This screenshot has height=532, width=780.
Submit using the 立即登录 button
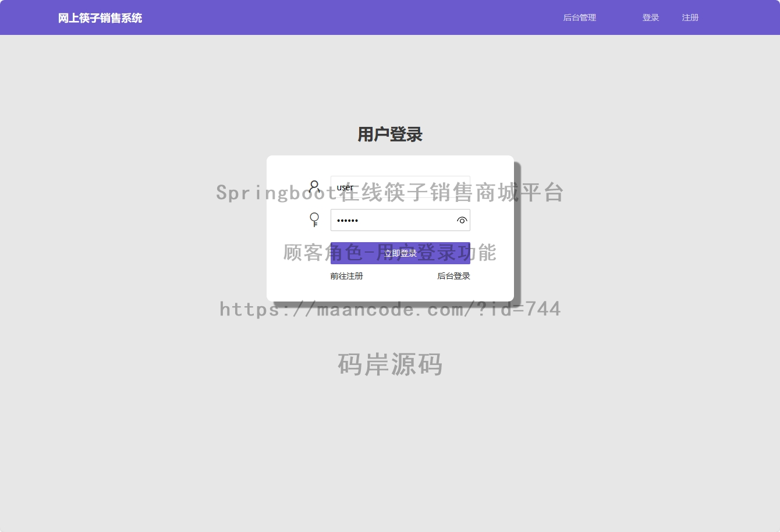pos(400,253)
